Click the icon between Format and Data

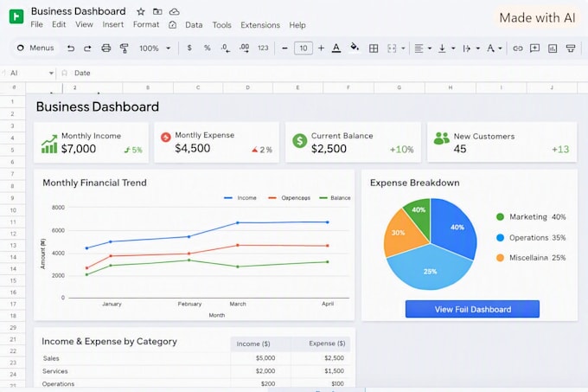(172, 25)
